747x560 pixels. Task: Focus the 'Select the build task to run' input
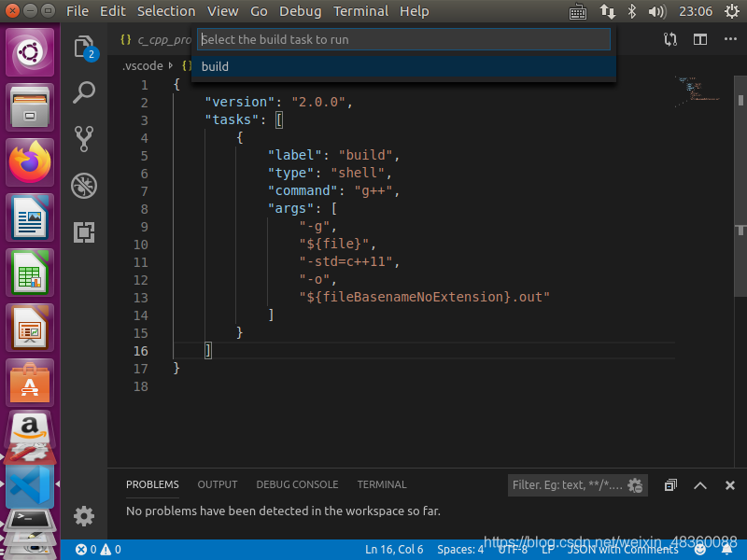pos(403,39)
